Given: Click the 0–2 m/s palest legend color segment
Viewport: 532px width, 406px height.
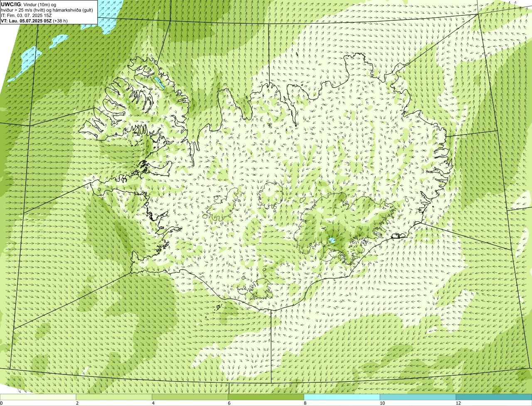Looking at the screenshot, I should click(x=38, y=397).
